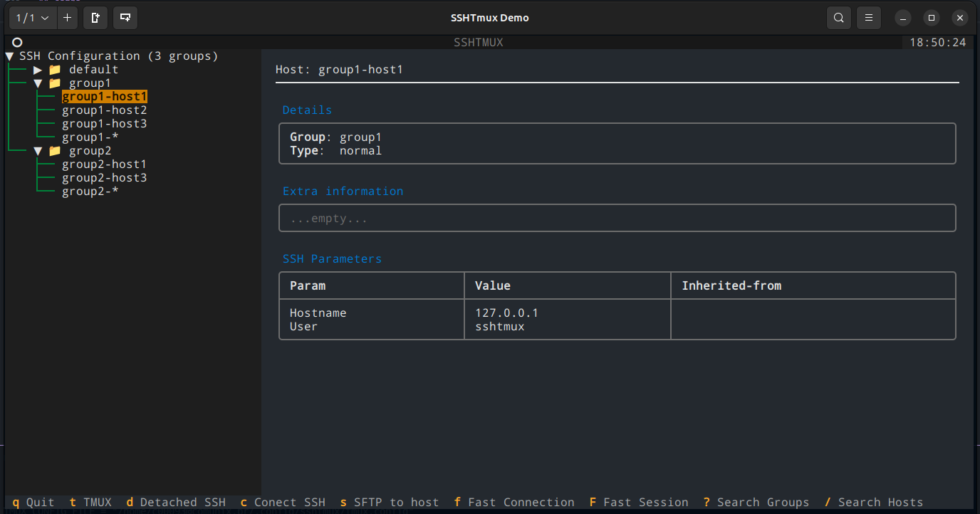Add a new terminal tab
The width and height of the screenshot is (980, 514).
(x=67, y=18)
